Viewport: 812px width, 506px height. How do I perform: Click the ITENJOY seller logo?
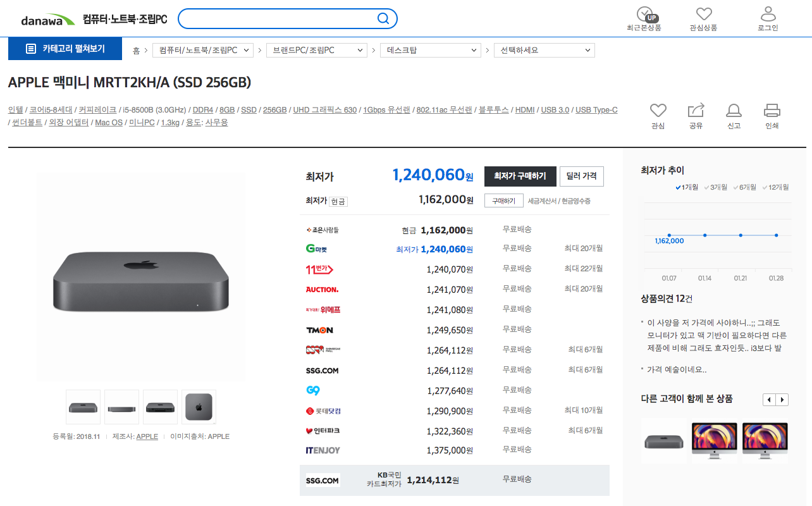coord(323,450)
